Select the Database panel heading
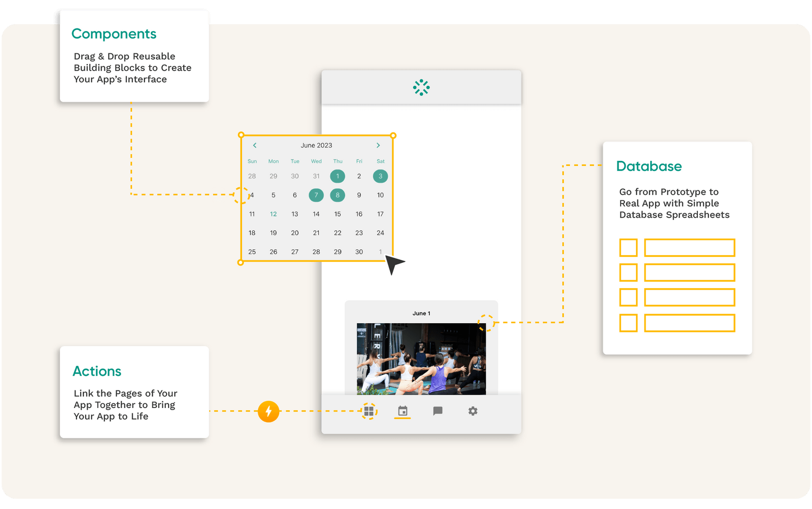 [x=649, y=166]
